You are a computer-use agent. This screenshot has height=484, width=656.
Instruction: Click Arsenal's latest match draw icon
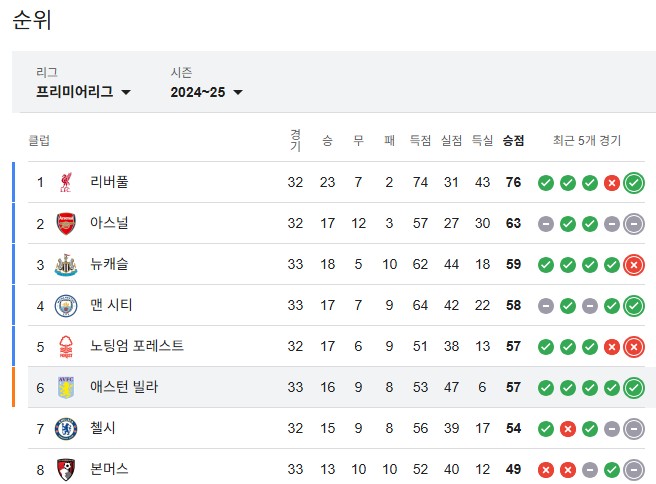click(634, 224)
